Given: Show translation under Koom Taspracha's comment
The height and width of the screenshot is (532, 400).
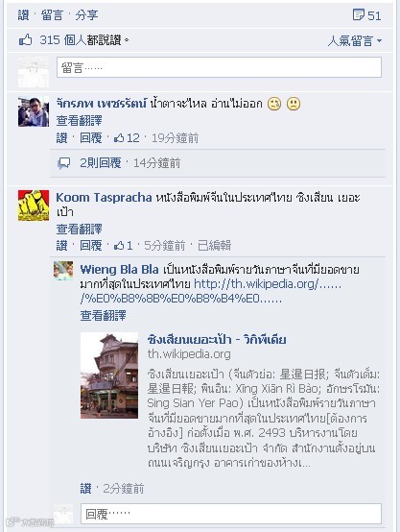Looking at the screenshot, I should (79, 229).
